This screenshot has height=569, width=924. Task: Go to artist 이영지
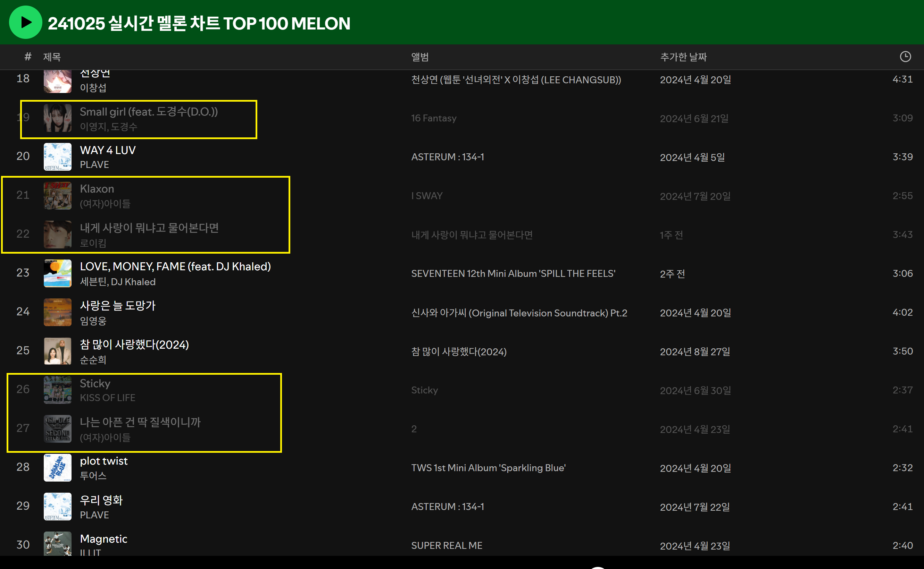click(x=93, y=127)
